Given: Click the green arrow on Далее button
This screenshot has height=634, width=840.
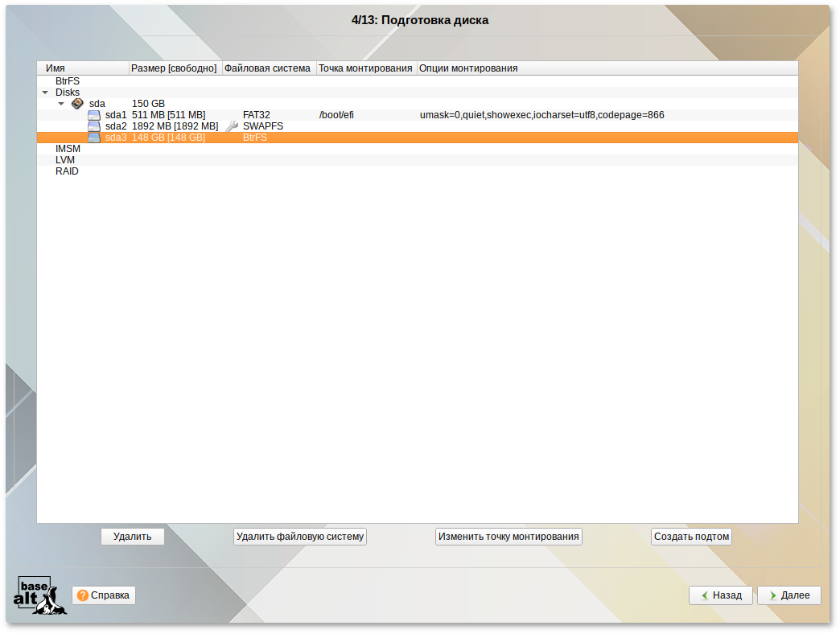Looking at the screenshot, I should [x=773, y=595].
